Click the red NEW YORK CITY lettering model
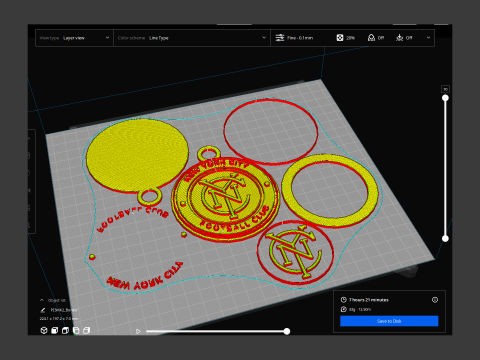 pos(145,277)
